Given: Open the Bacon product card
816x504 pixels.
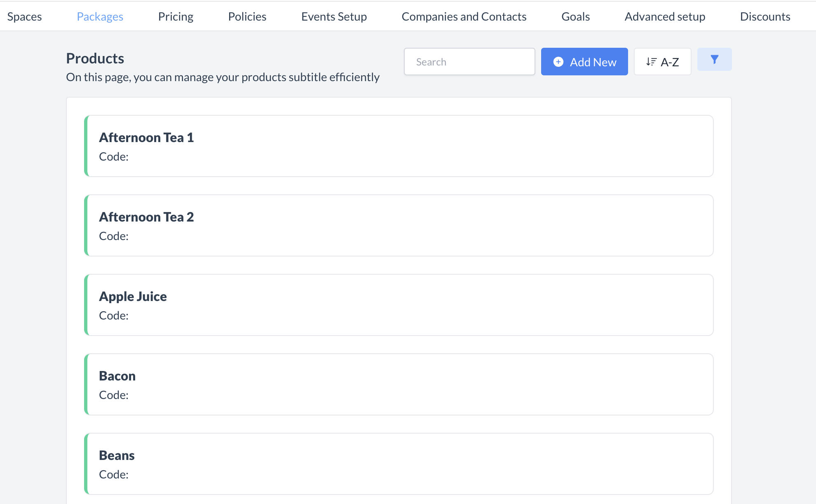Looking at the screenshot, I should 398,384.
